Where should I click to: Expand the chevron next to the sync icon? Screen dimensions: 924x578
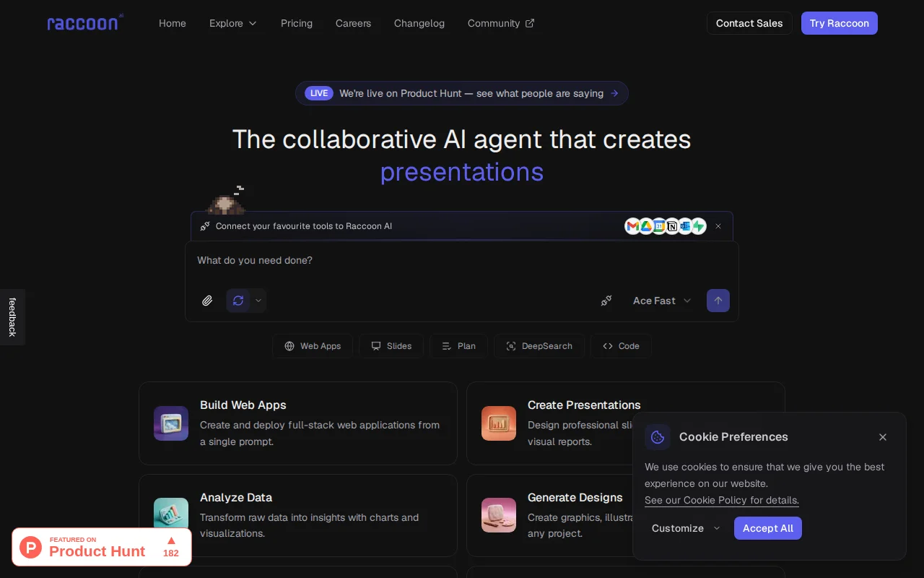258,301
